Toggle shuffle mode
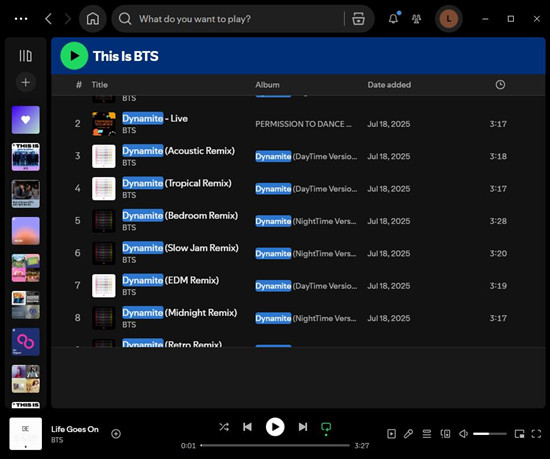 tap(224, 427)
